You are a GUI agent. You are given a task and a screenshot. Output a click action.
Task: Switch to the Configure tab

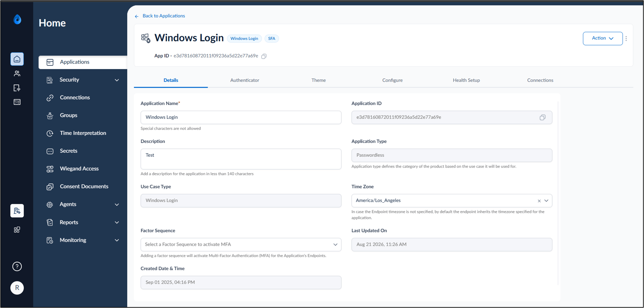(x=392, y=80)
